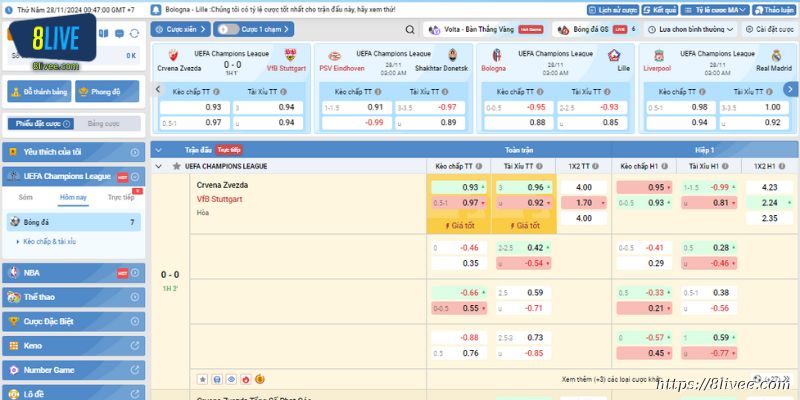Select the Trực tiếp tab in sidebar
The width and height of the screenshot is (800, 400).
[121, 198]
